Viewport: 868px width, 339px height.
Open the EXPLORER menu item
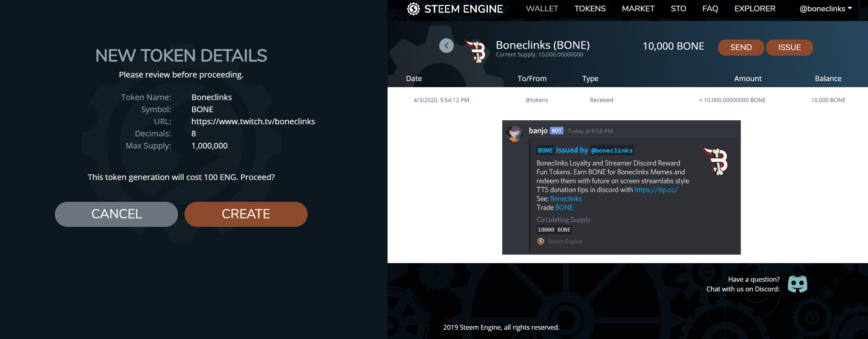(755, 8)
